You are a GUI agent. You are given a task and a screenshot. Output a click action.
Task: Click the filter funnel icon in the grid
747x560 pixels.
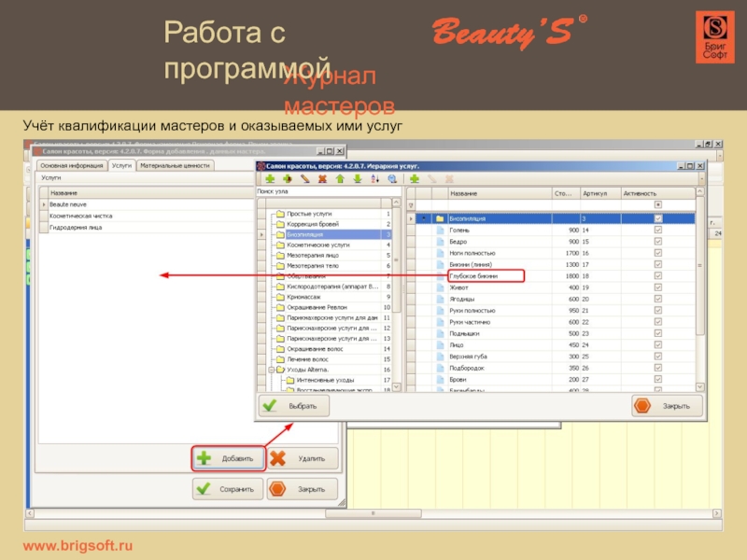click(x=411, y=205)
